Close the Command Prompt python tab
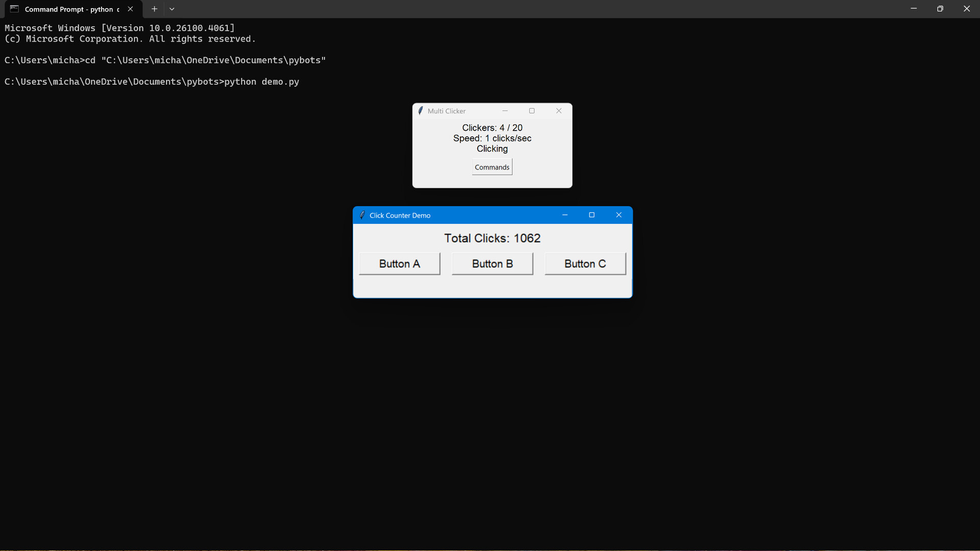 (x=131, y=9)
